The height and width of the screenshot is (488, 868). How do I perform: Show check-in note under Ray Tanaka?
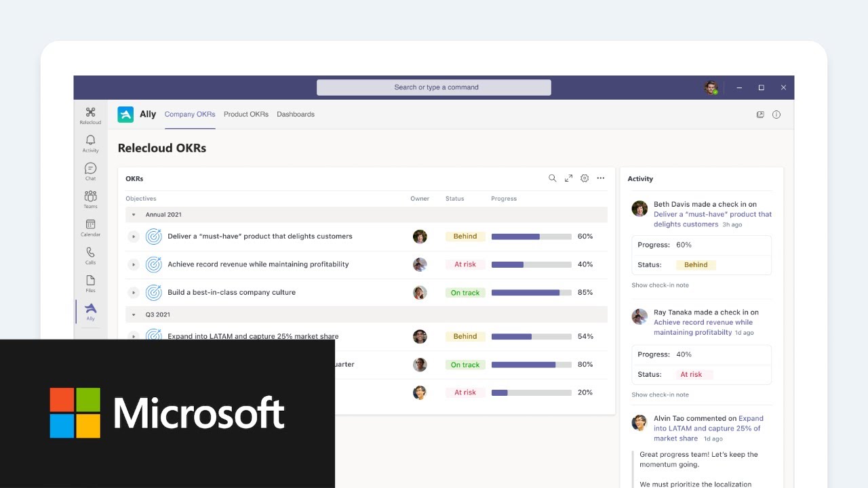pyautogui.click(x=660, y=394)
